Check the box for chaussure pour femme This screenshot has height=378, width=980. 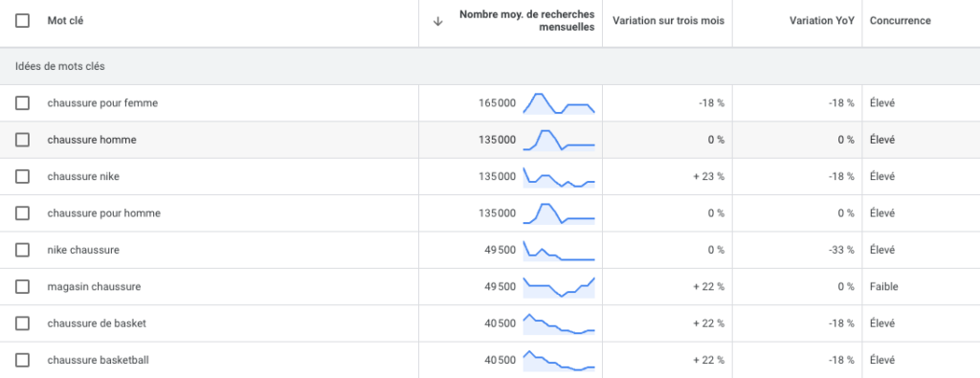(x=23, y=103)
